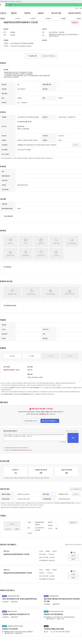Open 지도 보기 for the certification agency

click(x=76, y=494)
